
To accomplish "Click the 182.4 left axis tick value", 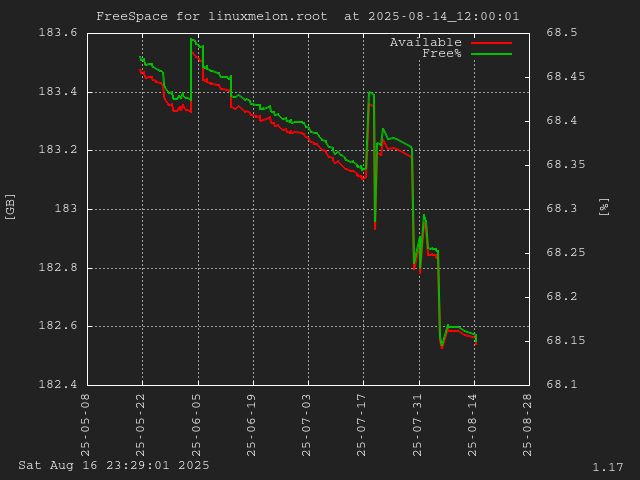I will [58, 385].
